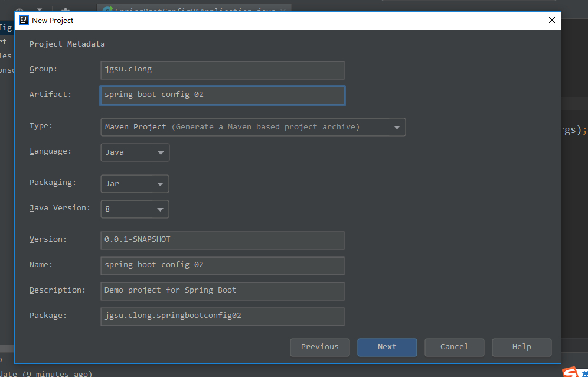Click the Version input field
This screenshot has width=588, height=377.
click(x=223, y=240)
